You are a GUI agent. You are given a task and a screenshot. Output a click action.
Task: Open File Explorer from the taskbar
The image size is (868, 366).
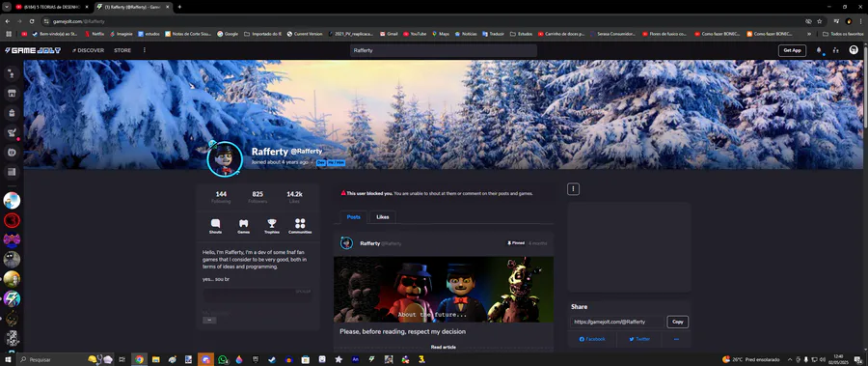pyautogui.click(x=155, y=359)
